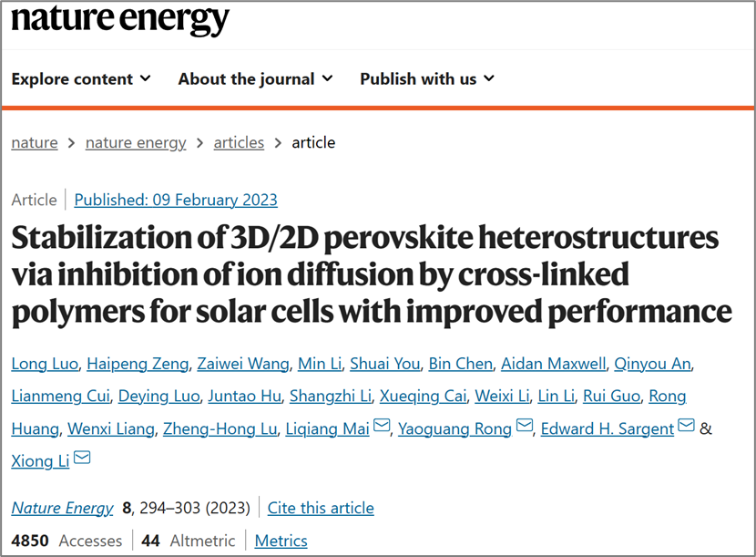The image size is (756, 557).
Task: Open the article Metrics link
Action: pyautogui.click(x=281, y=541)
